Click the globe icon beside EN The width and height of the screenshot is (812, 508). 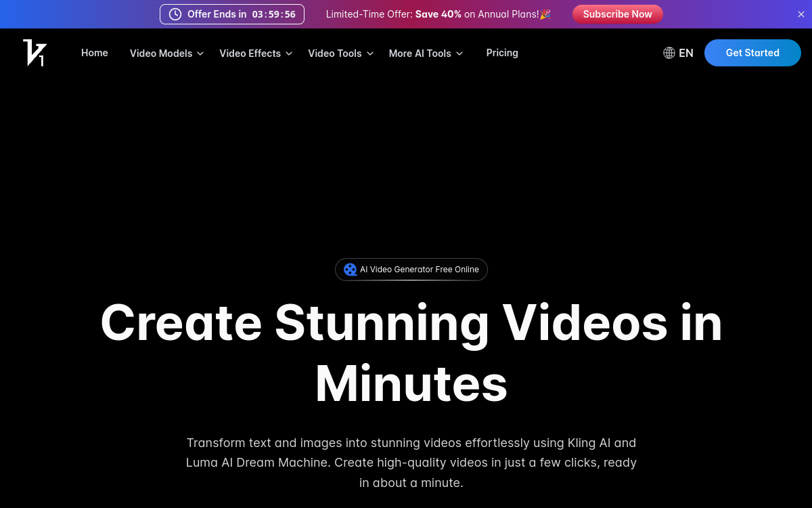(x=669, y=52)
